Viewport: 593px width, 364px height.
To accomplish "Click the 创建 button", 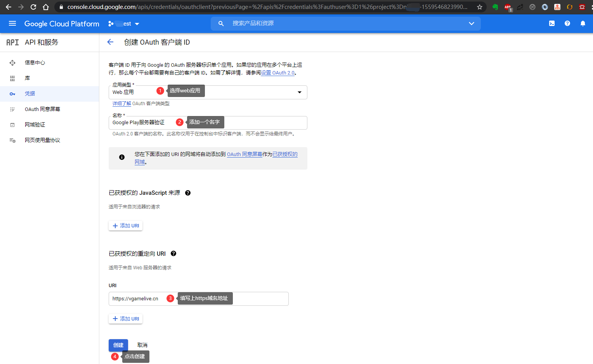I will pos(118,345).
